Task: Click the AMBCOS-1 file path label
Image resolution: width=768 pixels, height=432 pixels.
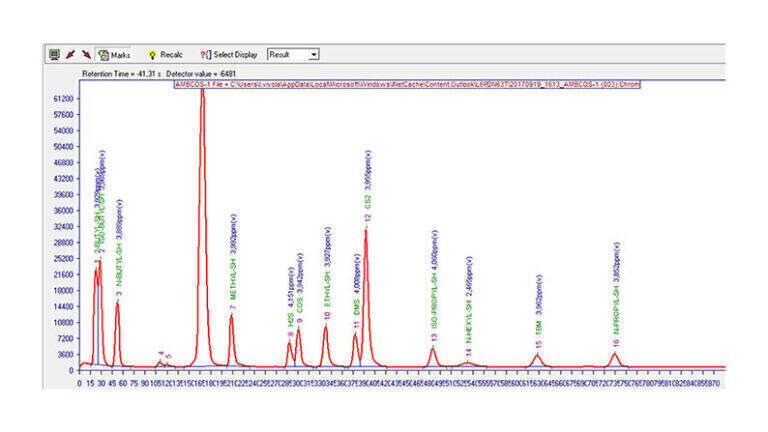Action: pos(408,84)
